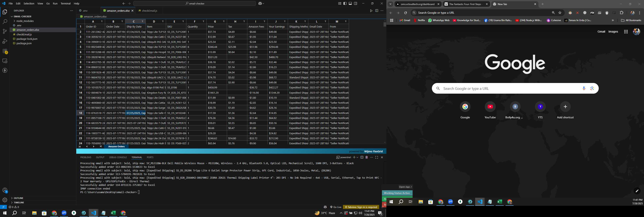Open the Selection menu
The image size is (644, 217).
(x=29, y=3)
